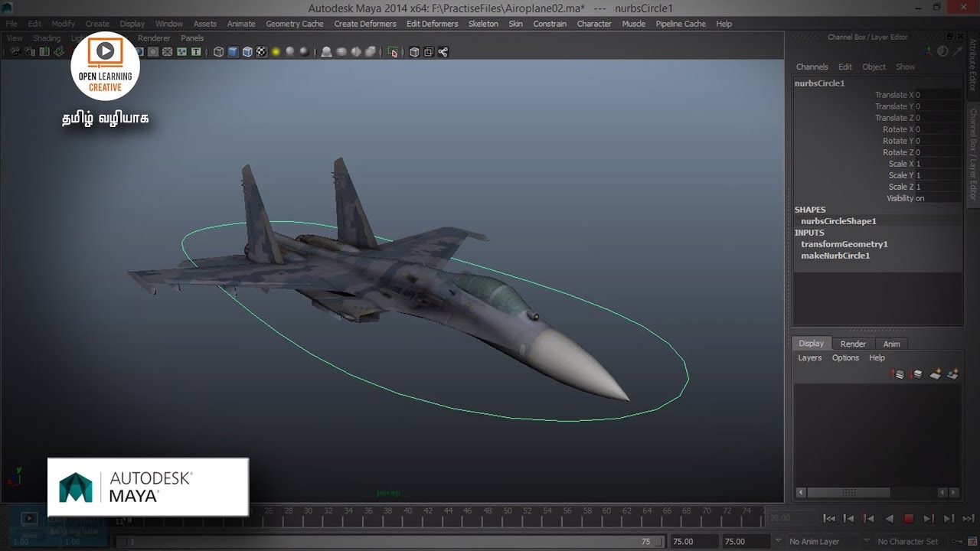The width and height of the screenshot is (980, 551).
Task: Open the Pipeline Cache menu
Action: (x=681, y=24)
